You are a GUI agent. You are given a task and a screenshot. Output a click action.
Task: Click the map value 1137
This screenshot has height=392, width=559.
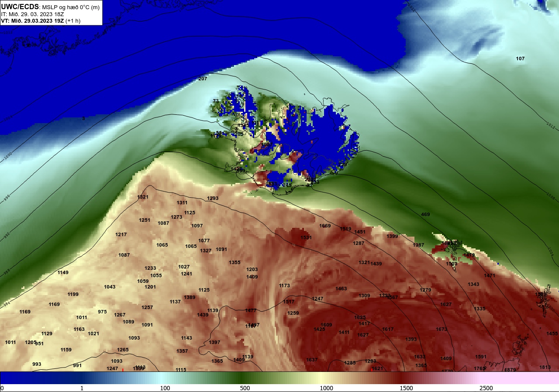click(x=175, y=302)
